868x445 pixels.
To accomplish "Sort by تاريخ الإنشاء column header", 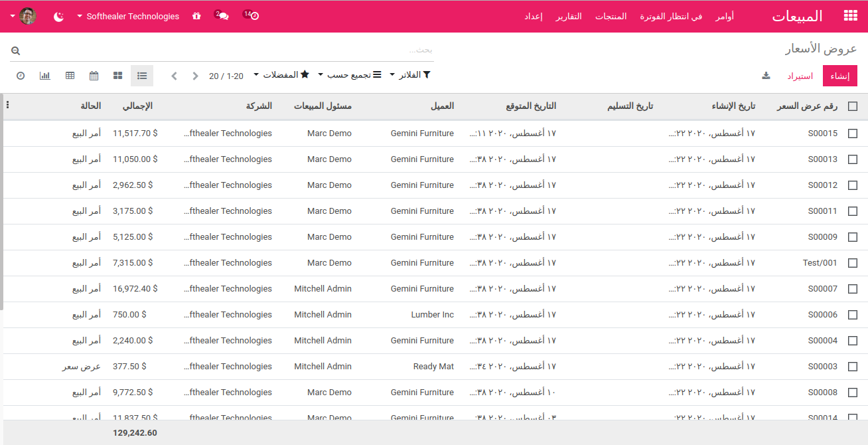I will tap(733, 106).
